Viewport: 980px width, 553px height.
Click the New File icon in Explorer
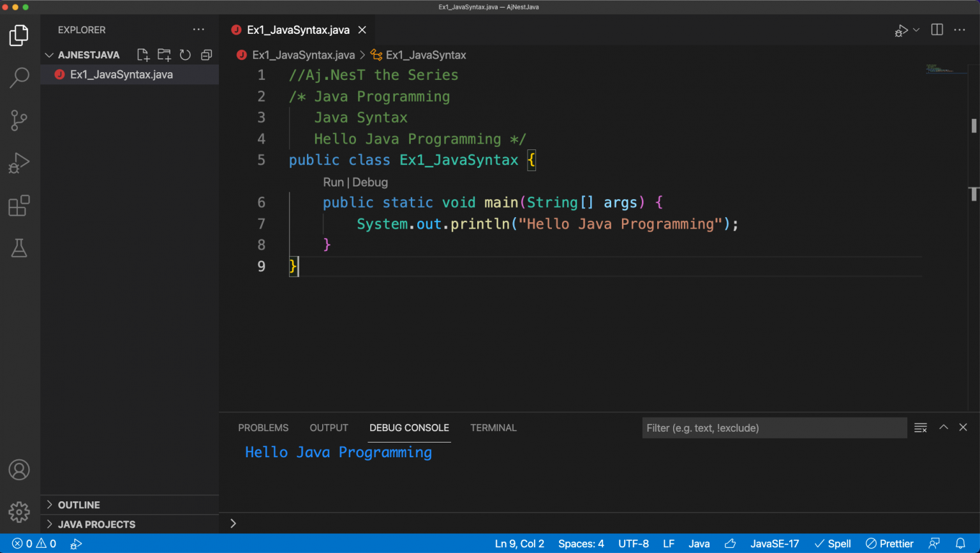click(143, 55)
